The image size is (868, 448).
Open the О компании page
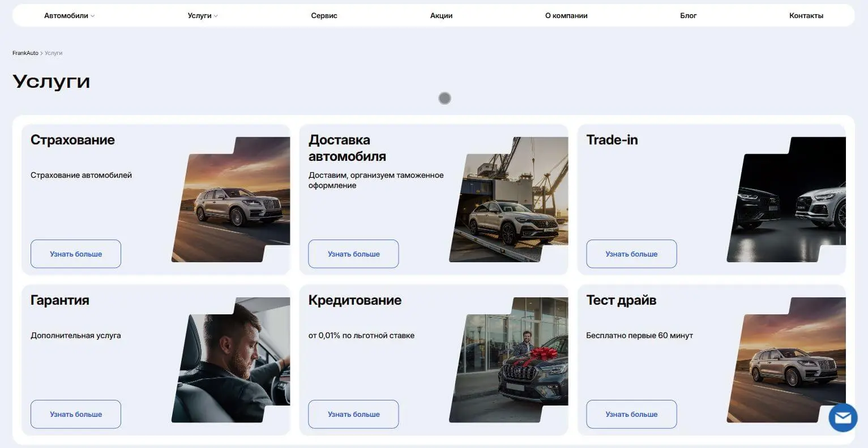point(566,16)
